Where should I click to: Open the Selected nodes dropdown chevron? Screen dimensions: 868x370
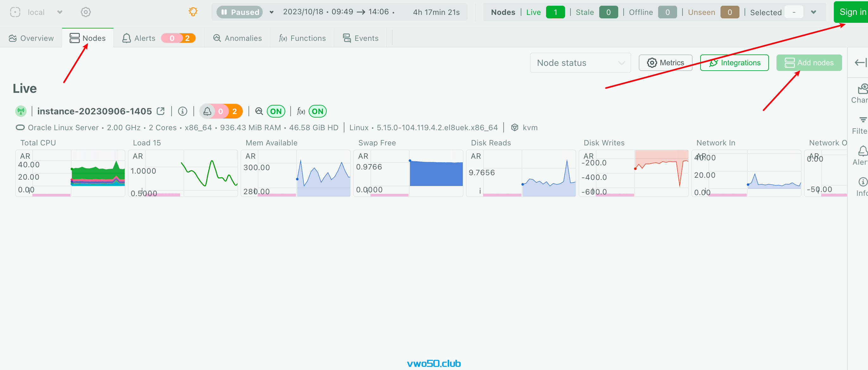click(814, 12)
